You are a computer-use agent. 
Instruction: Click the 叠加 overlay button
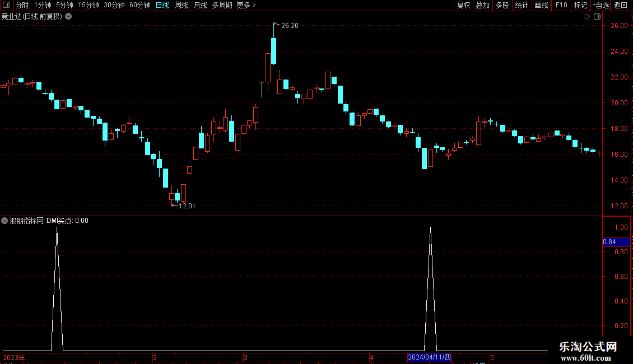pyautogui.click(x=483, y=5)
